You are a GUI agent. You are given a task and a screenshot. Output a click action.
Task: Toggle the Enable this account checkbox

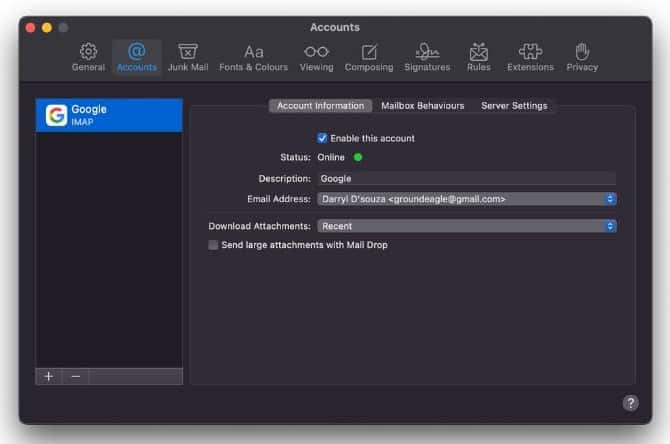pos(322,138)
